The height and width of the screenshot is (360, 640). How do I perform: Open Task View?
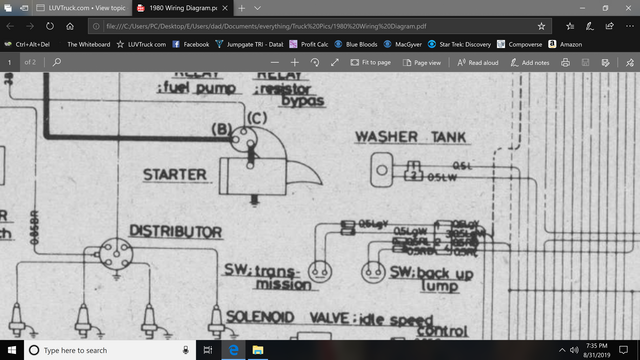tap(208, 350)
